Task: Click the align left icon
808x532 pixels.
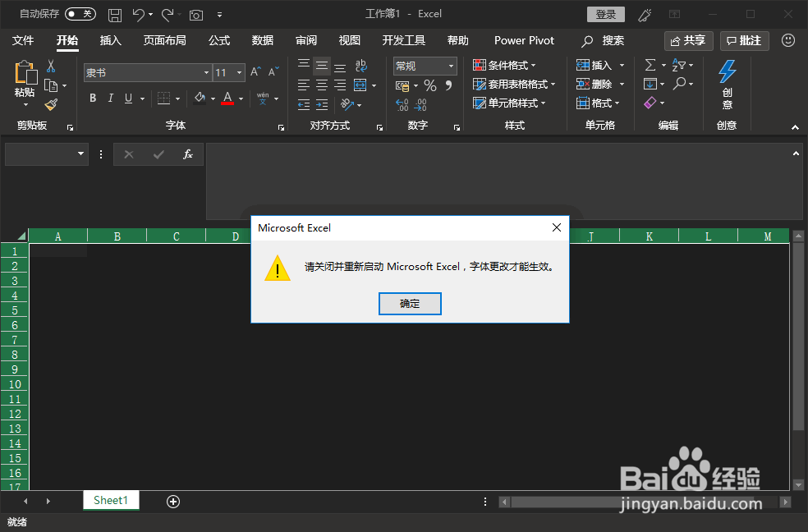Action: (x=304, y=85)
